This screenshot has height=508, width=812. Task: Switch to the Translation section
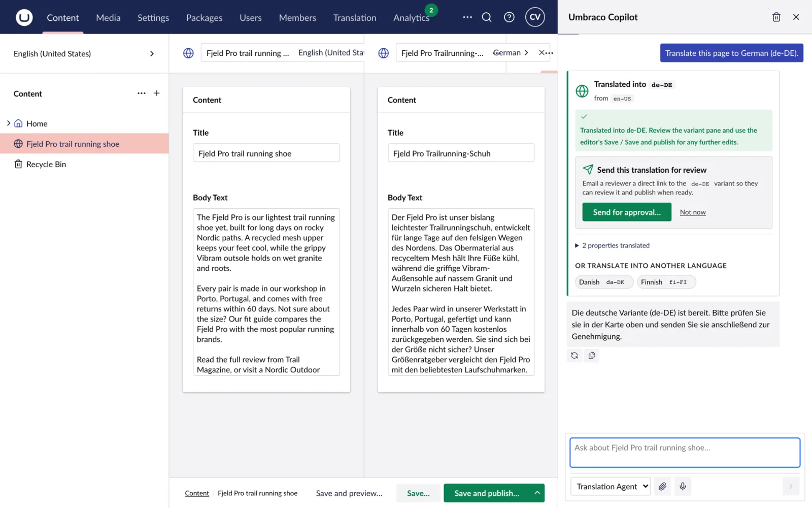(355, 17)
